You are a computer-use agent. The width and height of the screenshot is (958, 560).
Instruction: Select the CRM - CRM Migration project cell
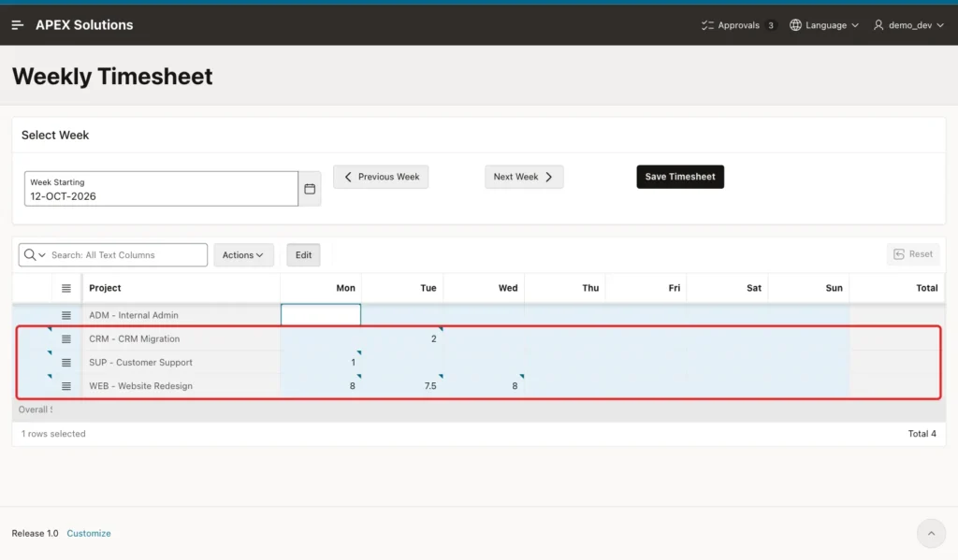pos(181,339)
